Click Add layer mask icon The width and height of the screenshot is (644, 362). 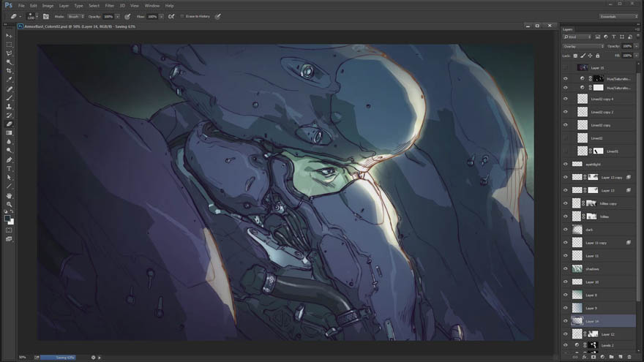[593, 357]
